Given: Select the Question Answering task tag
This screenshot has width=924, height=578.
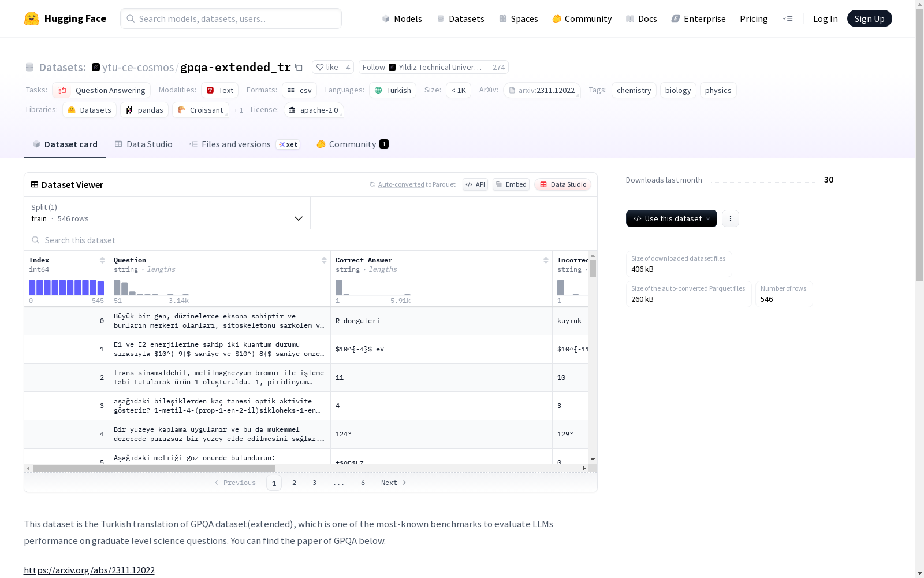Looking at the screenshot, I should coord(102,90).
